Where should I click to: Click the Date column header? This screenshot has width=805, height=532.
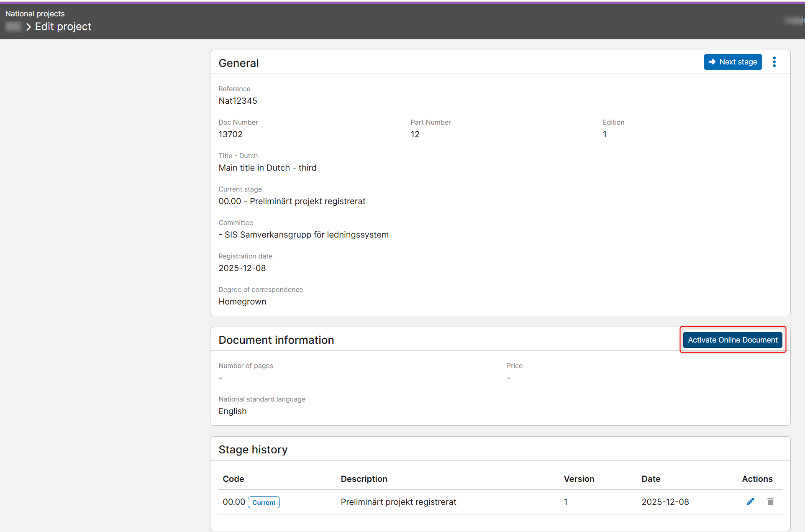(x=651, y=479)
